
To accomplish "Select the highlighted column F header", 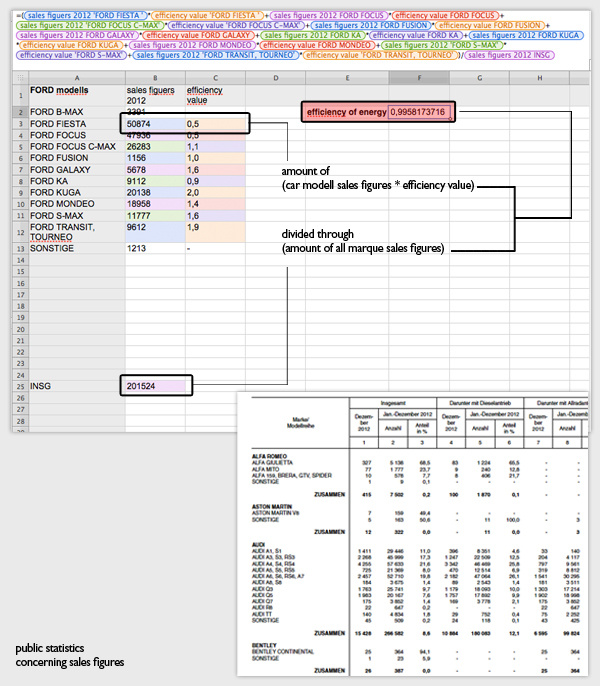I will (x=419, y=78).
